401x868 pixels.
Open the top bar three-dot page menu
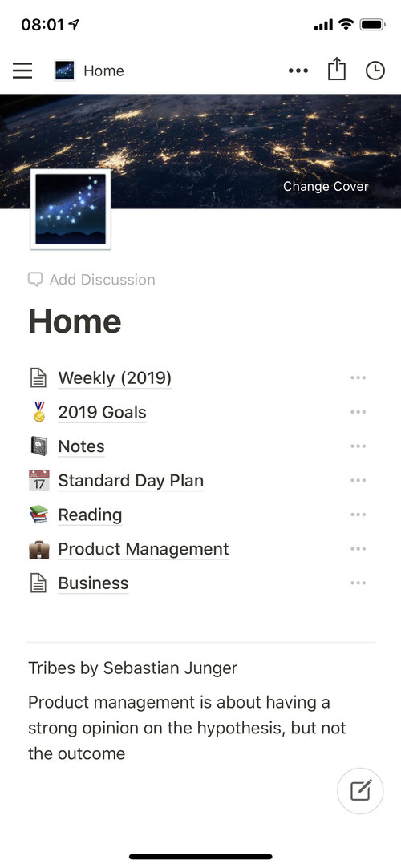click(298, 71)
